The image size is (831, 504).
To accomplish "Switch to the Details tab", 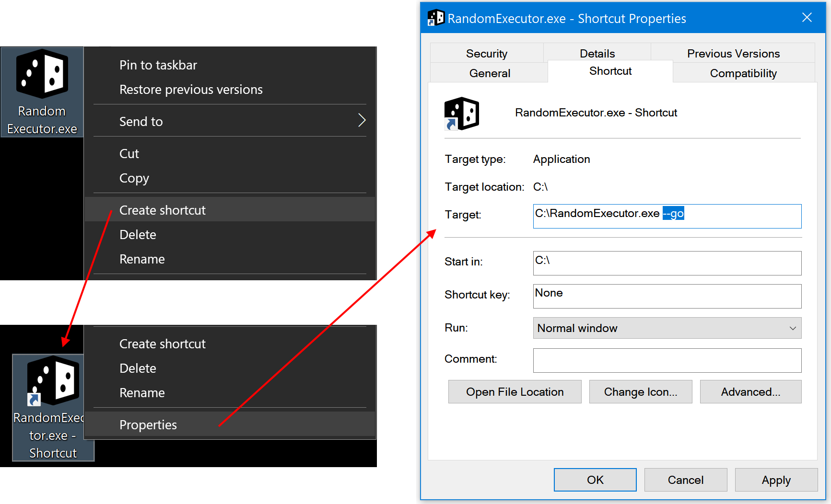I will pos(597,53).
